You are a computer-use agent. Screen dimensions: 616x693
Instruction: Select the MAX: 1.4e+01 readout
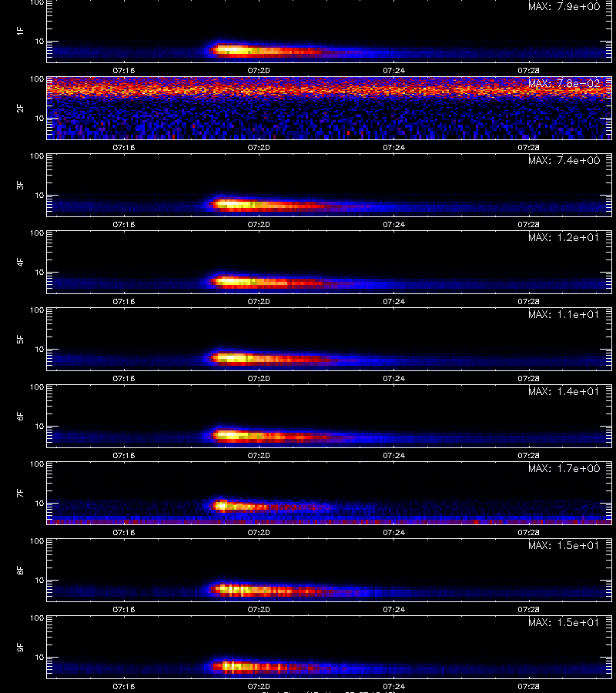click(564, 391)
